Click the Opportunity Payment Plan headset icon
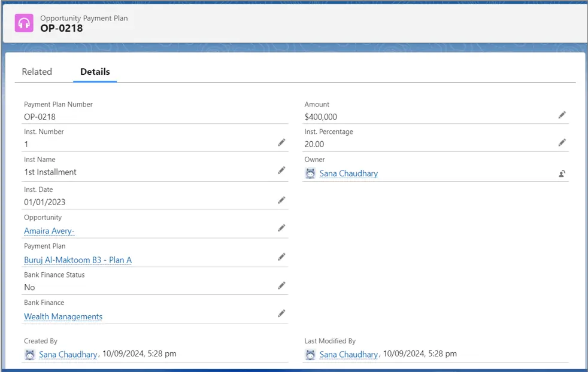588x372 pixels. point(24,23)
